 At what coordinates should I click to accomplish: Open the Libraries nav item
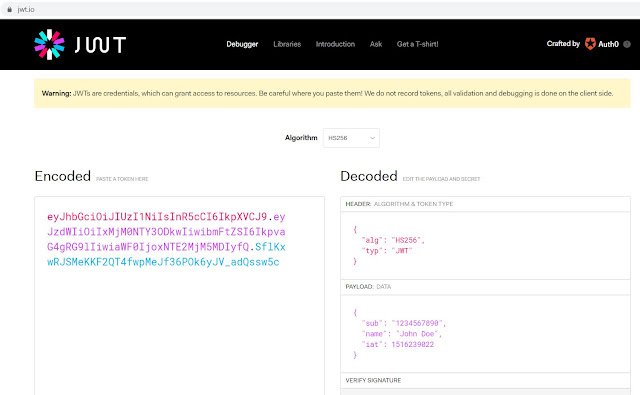point(287,44)
